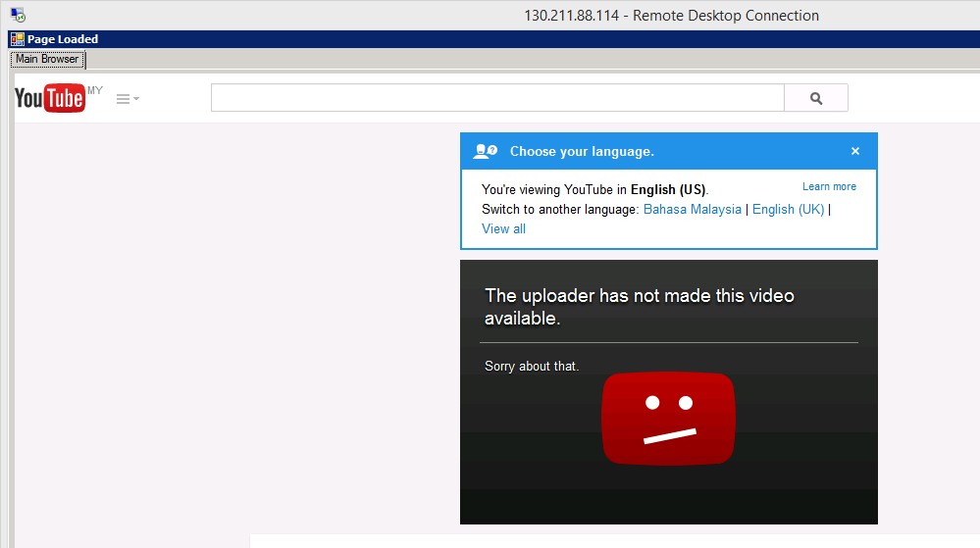
Task: Focus the YouTube search input box
Action: 497,97
